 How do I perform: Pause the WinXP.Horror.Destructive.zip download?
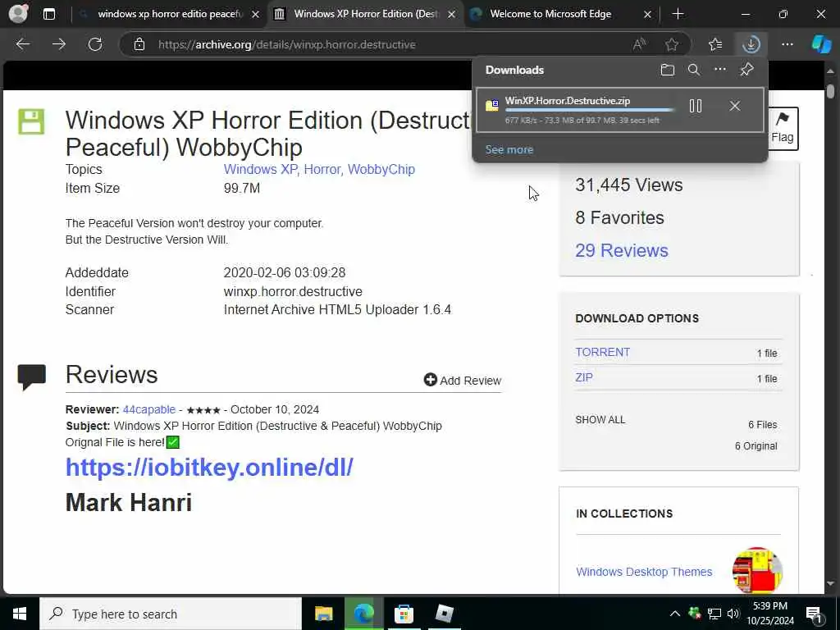[696, 106]
